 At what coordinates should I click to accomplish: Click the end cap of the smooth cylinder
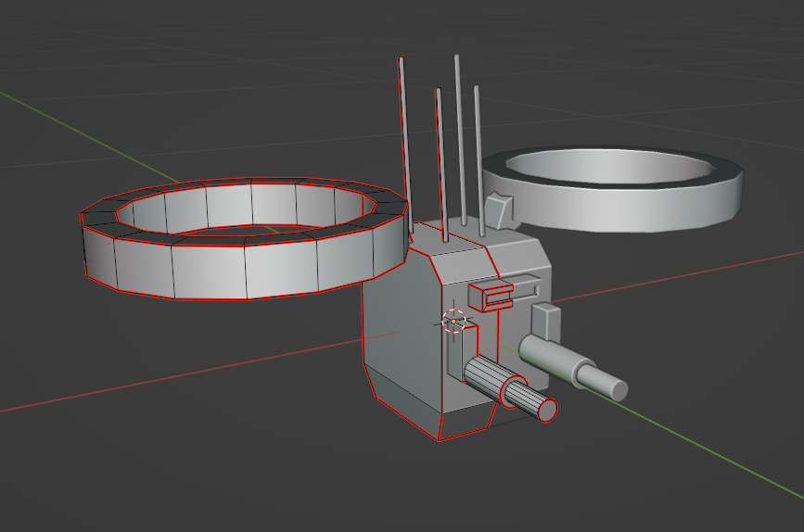[x=619, y=391]
